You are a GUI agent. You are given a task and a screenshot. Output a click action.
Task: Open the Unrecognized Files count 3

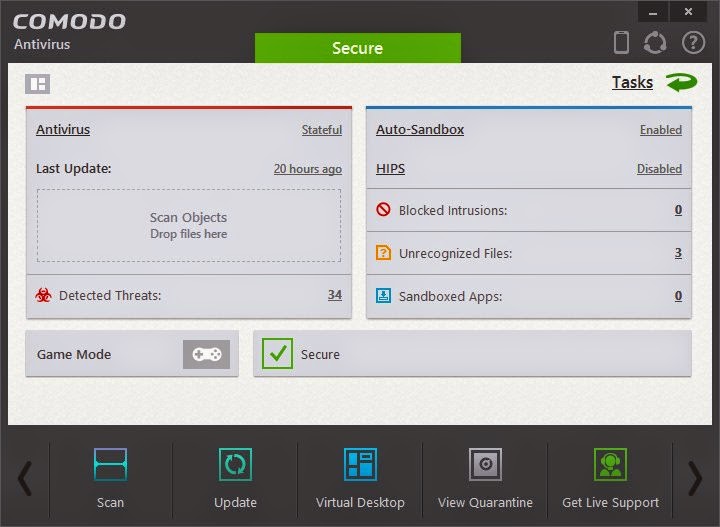678,253
